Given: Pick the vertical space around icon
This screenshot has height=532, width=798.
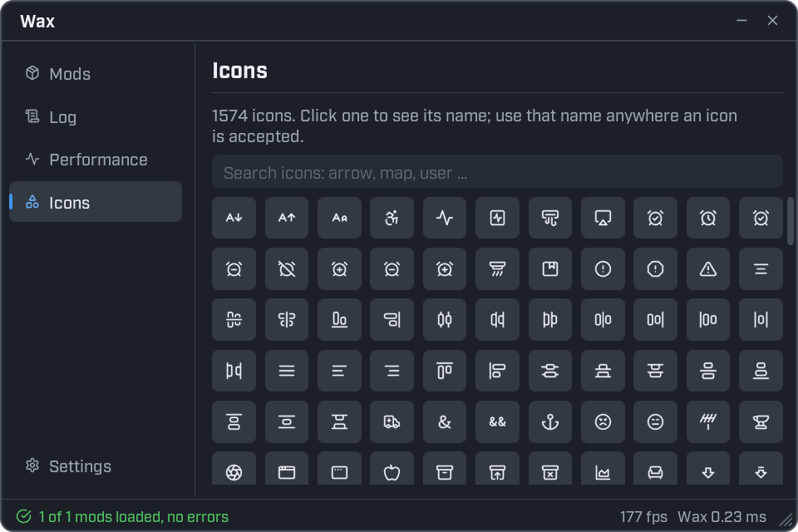Looking at the screenshot, I should tap(287, 421).
